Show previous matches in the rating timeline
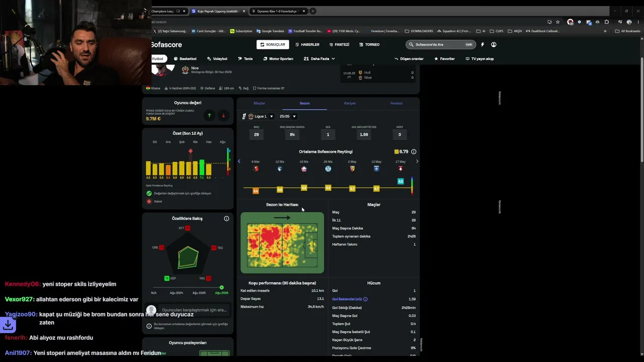The width and height of the screenshot is (644, 362). (x=239, y=161)
